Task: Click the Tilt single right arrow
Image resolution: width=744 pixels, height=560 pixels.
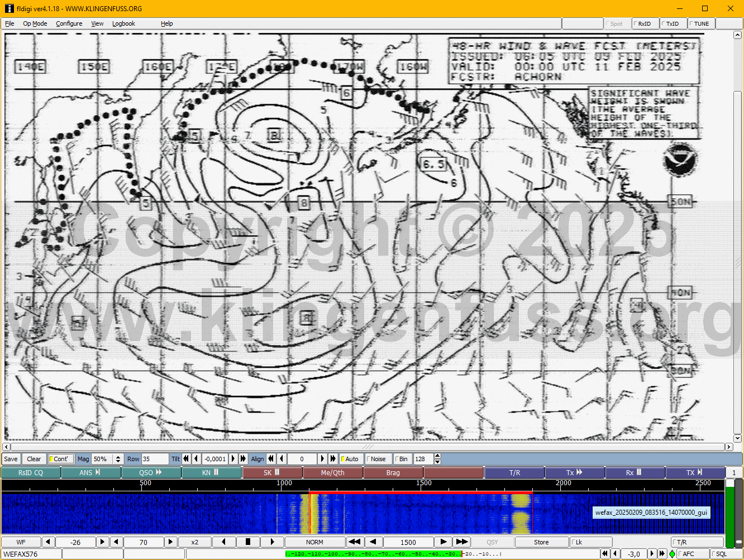Action: point(233,459)
